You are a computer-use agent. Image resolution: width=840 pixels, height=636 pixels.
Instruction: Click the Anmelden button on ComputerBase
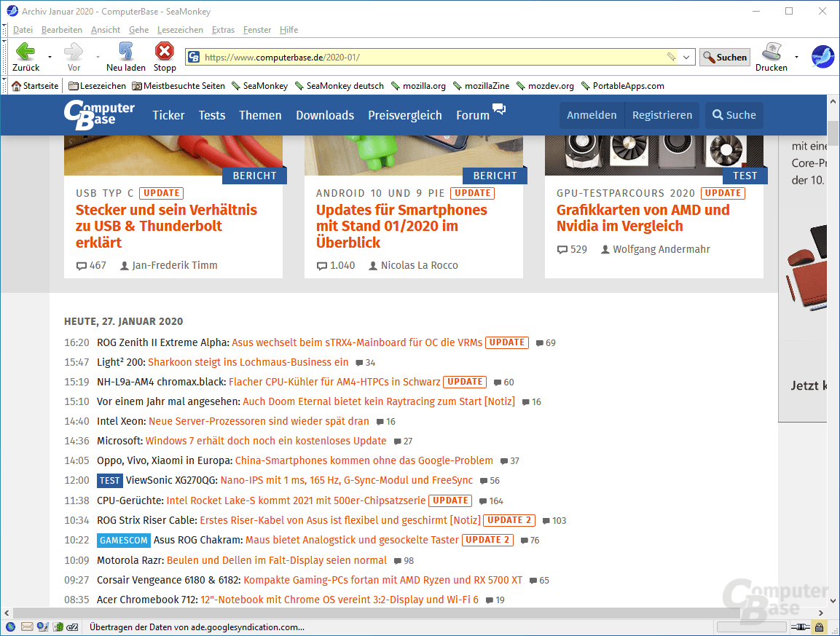pyautogui.click(x=592, y=115)
